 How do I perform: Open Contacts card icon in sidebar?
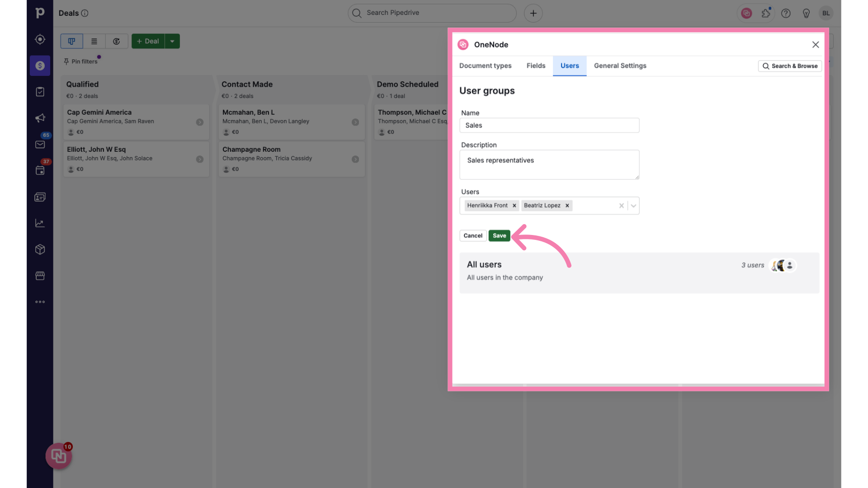40,197
